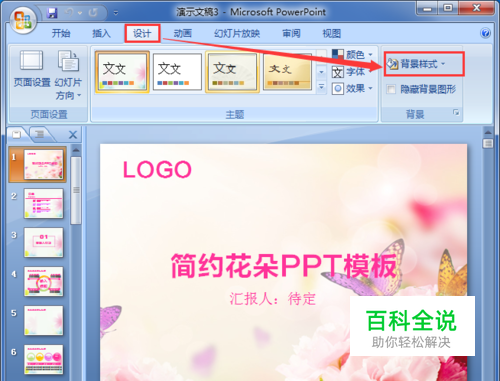Image resolution: width=500 pixels, height=381 pixels.
Task: Select slide 5 thumbnail
Action: [x=43, y=321]
